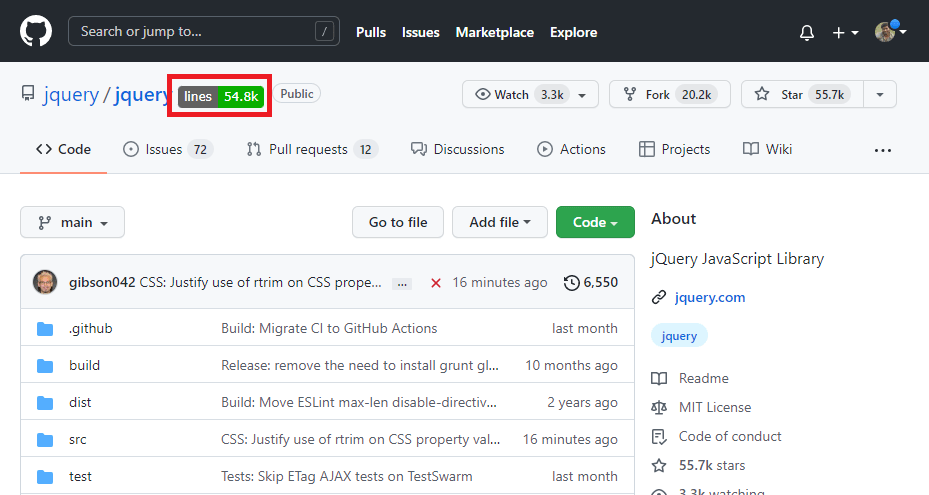Click the .github folder icon
929x495 pixels.
[45, 329]
